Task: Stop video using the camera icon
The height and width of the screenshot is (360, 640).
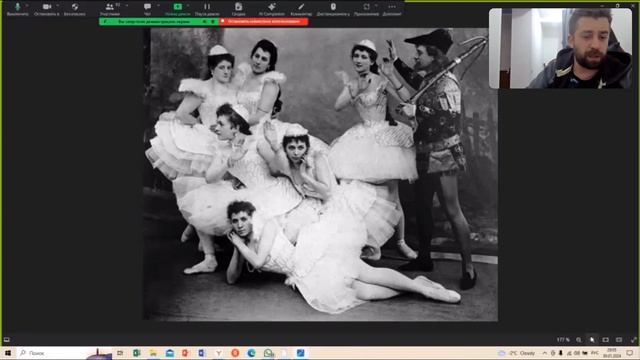Action: point(47,7)
